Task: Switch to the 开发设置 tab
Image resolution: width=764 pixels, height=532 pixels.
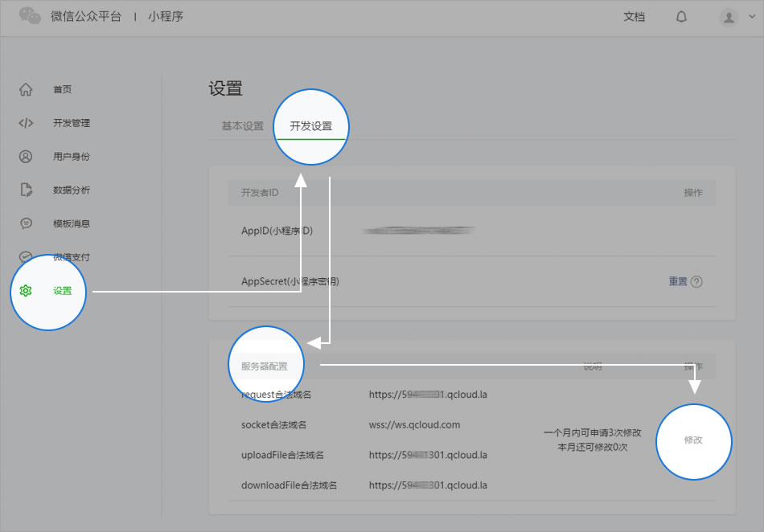Action: [x=311, y=126]
